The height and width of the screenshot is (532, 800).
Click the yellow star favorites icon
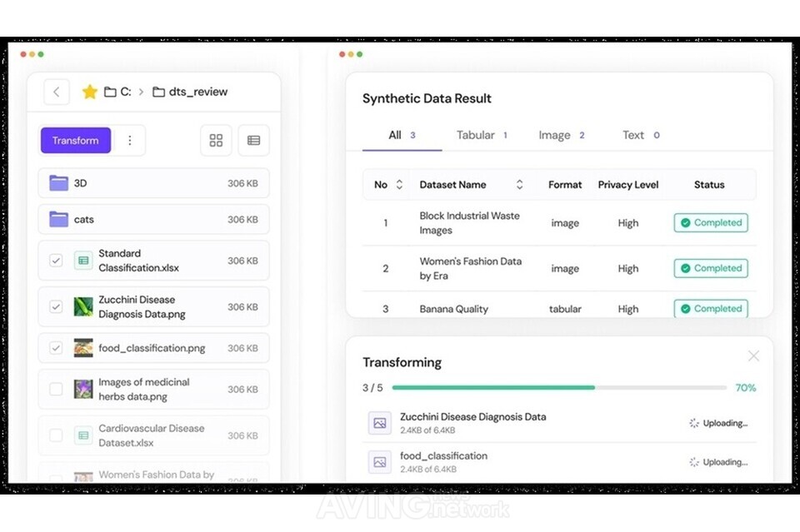click(89, 92)
